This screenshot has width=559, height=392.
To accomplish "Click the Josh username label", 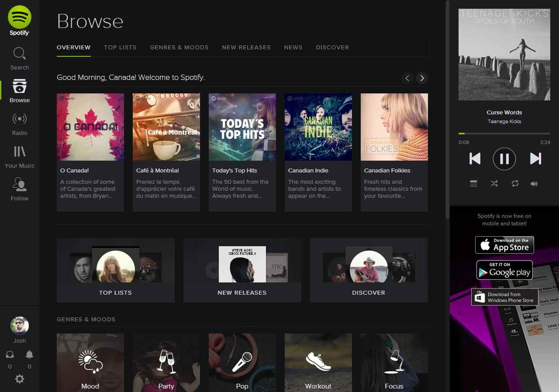I will point(20,340).
